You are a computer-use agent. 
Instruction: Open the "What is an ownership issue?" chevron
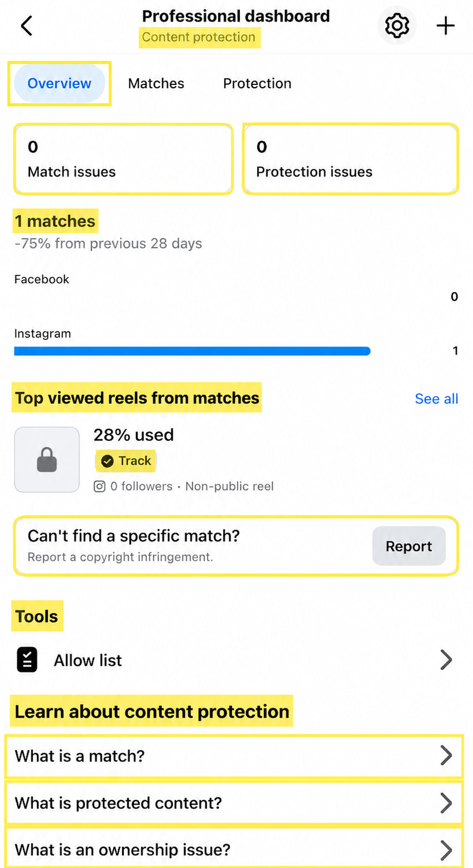coord(446,850)
